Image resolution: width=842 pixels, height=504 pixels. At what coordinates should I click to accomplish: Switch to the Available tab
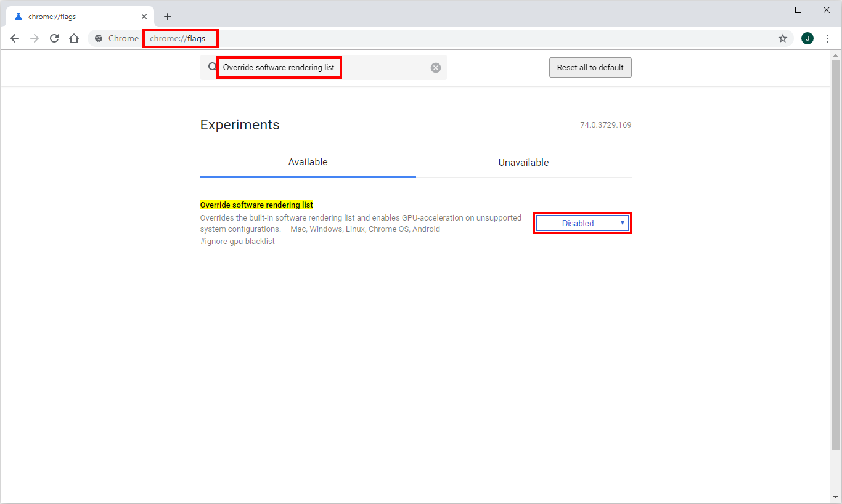point(308,162)
